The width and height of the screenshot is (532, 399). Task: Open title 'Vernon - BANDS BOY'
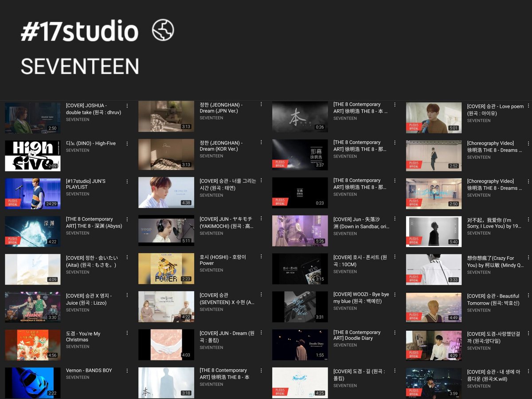point(89,370)
